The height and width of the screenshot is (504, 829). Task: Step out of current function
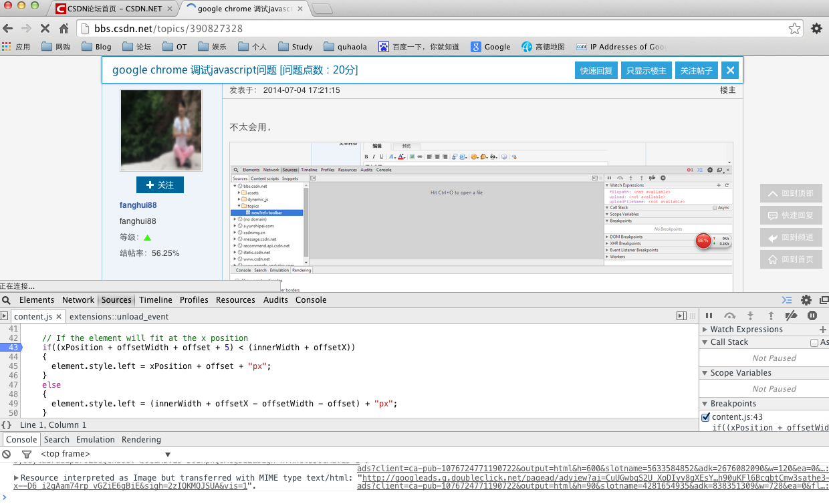point(771,316)
